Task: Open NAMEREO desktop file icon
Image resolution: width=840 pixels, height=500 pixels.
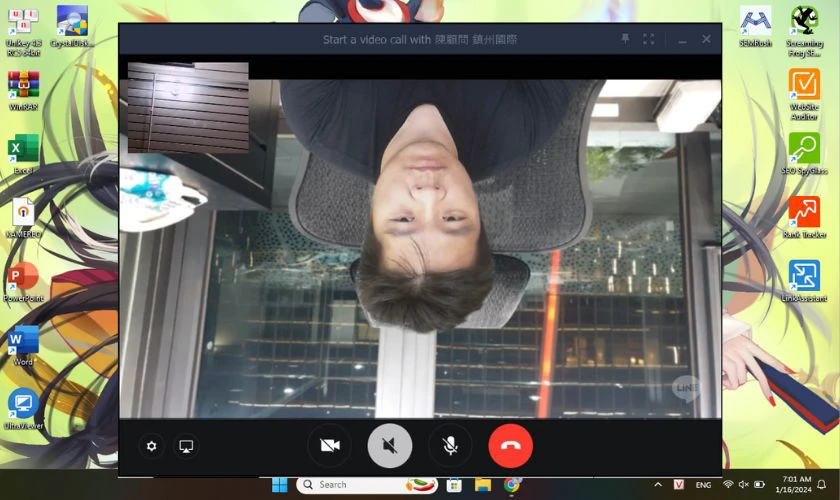Action: [x=23, y=218]
